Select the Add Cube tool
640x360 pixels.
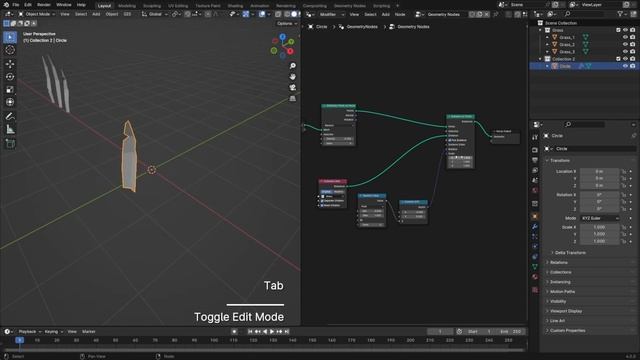click(x=10, y=144)
